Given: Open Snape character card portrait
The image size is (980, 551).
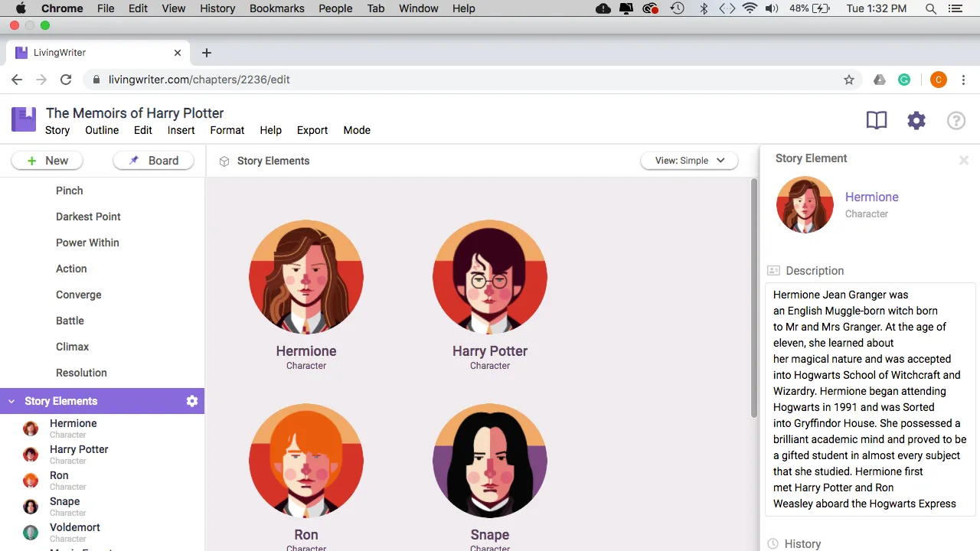Looking at the screenshot, I should pos(490,461).
